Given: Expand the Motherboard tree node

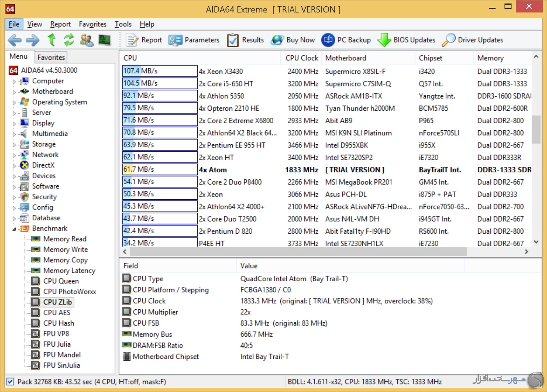Looking at the screenshot, I should [14, 92].
